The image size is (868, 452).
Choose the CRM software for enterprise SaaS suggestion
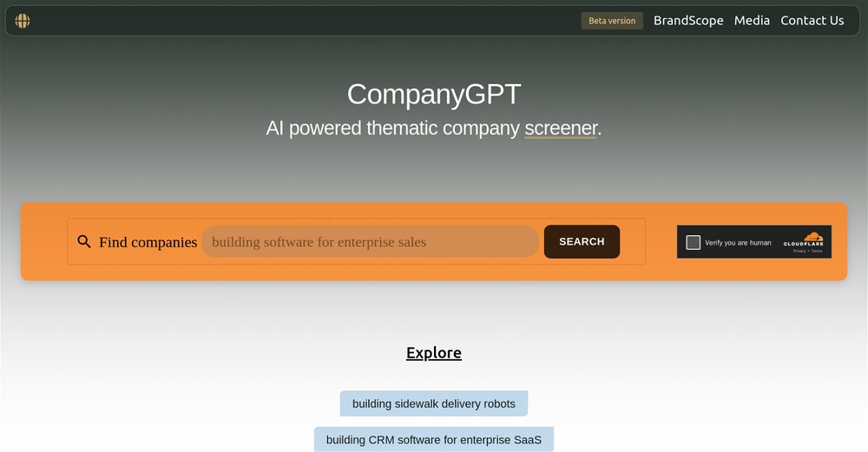[x=433, y=440]
